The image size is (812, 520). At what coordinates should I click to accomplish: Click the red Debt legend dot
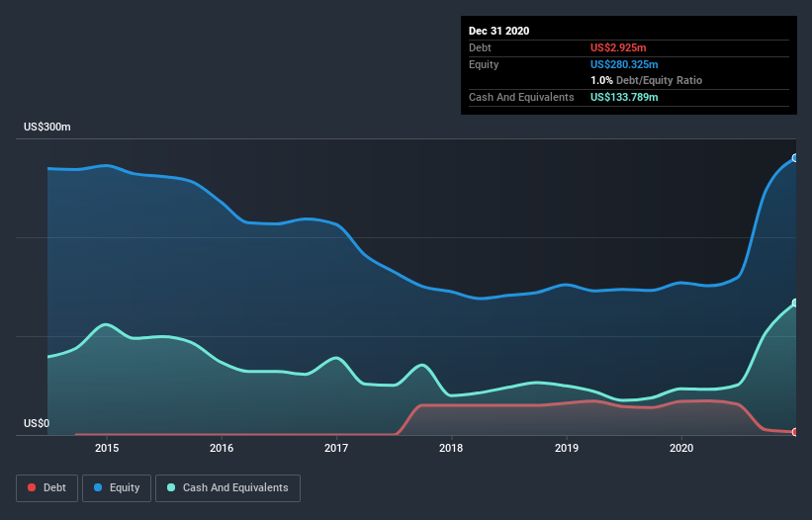tap(32, 487)
